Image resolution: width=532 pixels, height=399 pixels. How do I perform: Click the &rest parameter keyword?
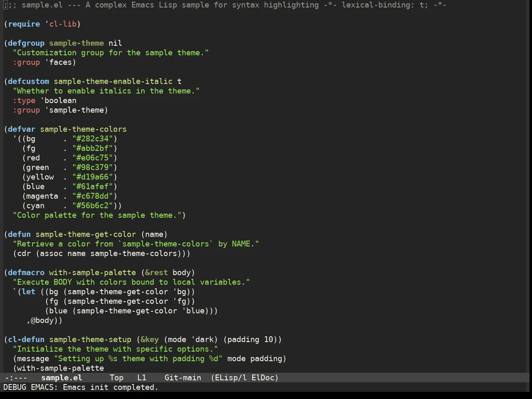(156, 273)
